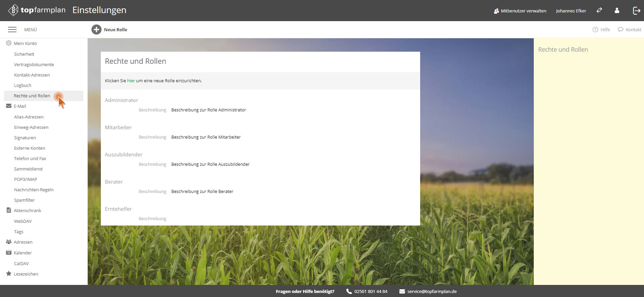Open Adressen in sidebar
This screenshot has width=644, height=297.
[23, 242]
